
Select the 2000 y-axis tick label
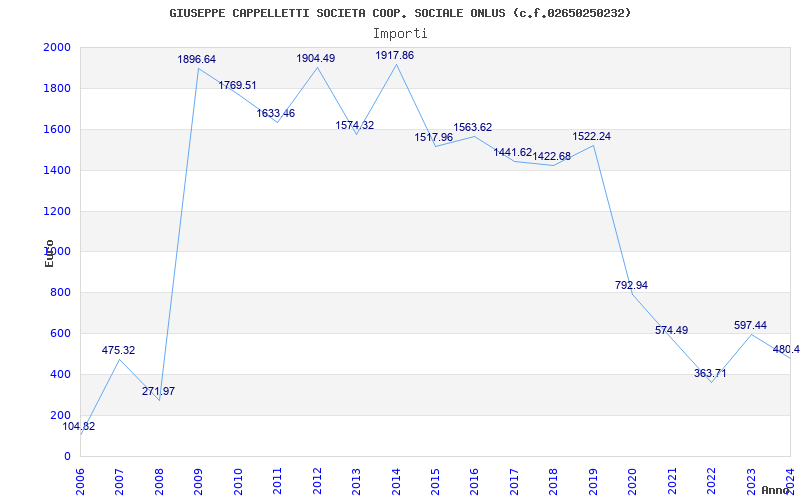(x=57, y=48)
